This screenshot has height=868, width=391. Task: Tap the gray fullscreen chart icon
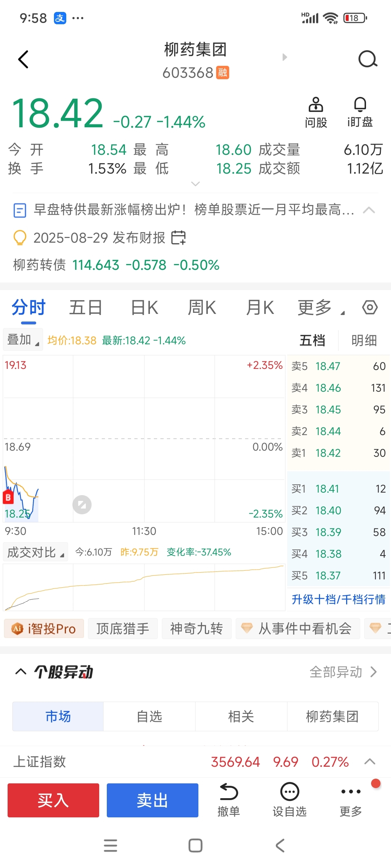click(82, 505)
